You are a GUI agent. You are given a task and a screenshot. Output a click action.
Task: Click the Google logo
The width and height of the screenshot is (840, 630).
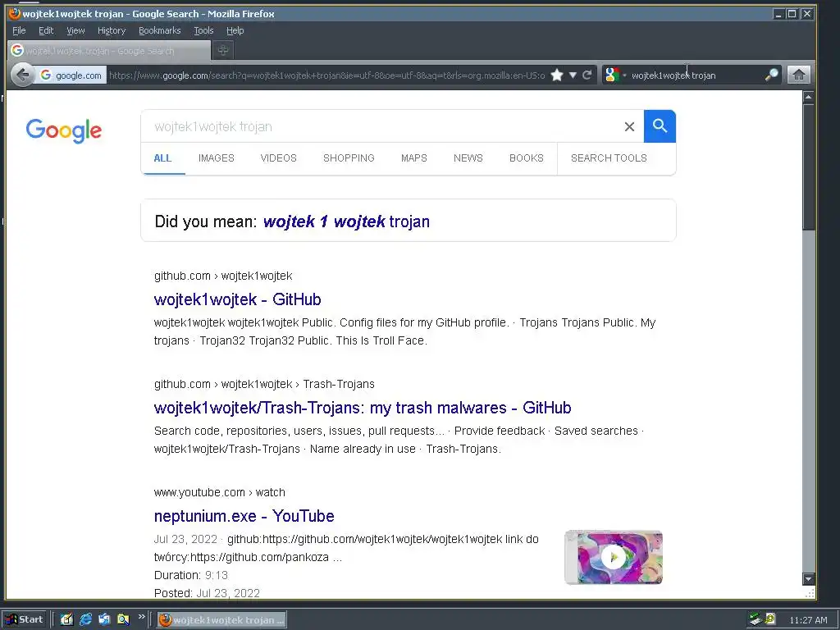click(64, 130)
